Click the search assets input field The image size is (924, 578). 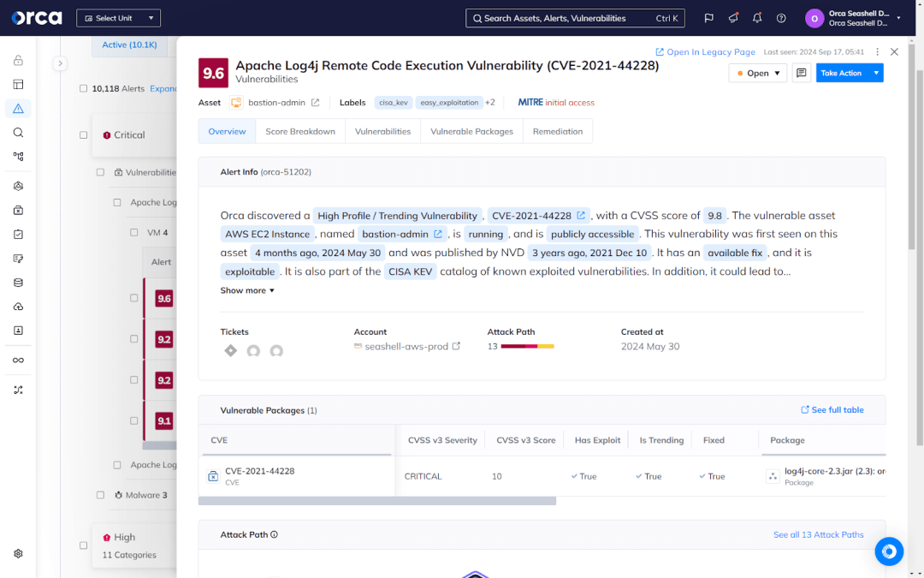pos(575,18)
